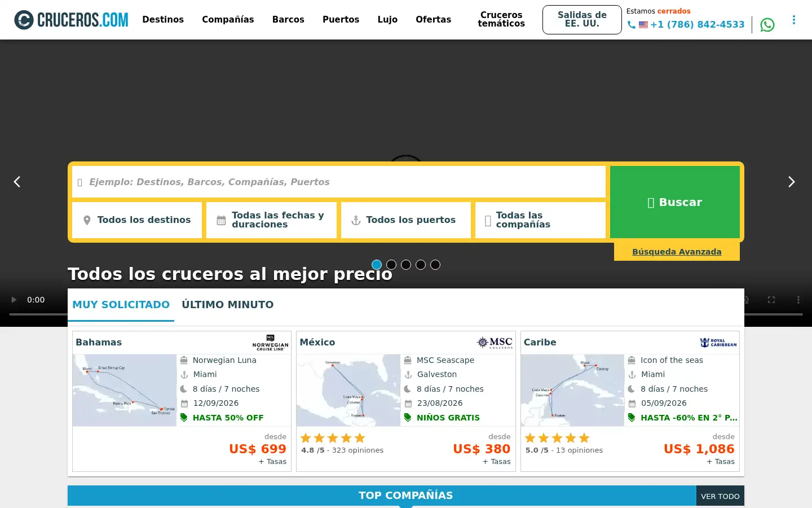Click price US$ 699
812x508 pixels.
(x=258, y=449)
